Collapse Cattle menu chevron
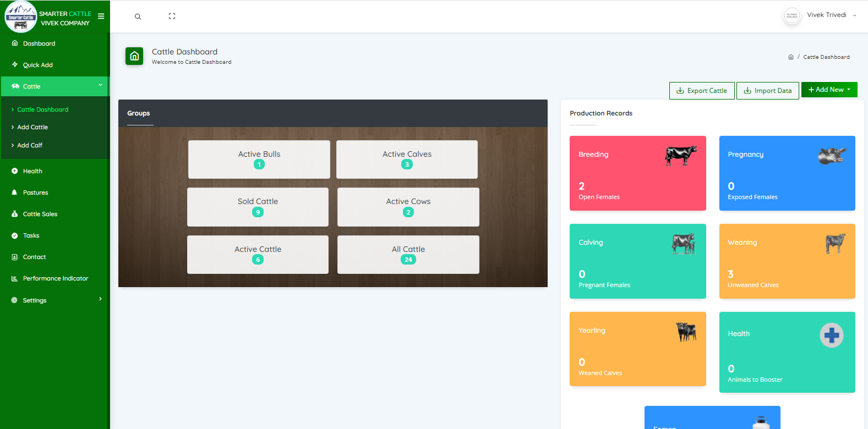 [x=100, y=85]
